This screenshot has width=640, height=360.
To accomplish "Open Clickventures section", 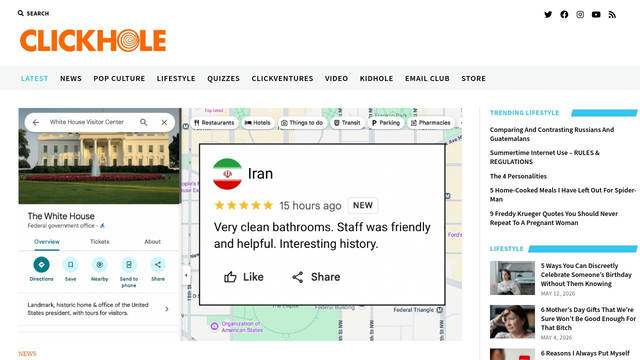I will point(282,78).
